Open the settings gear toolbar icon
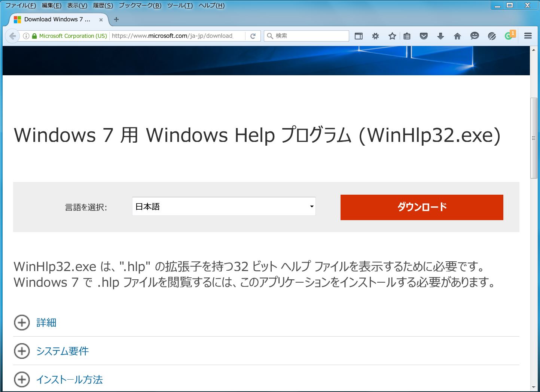The width and height of the screenshot is (540, 392). pyautogui.click(x=375, y=36)
